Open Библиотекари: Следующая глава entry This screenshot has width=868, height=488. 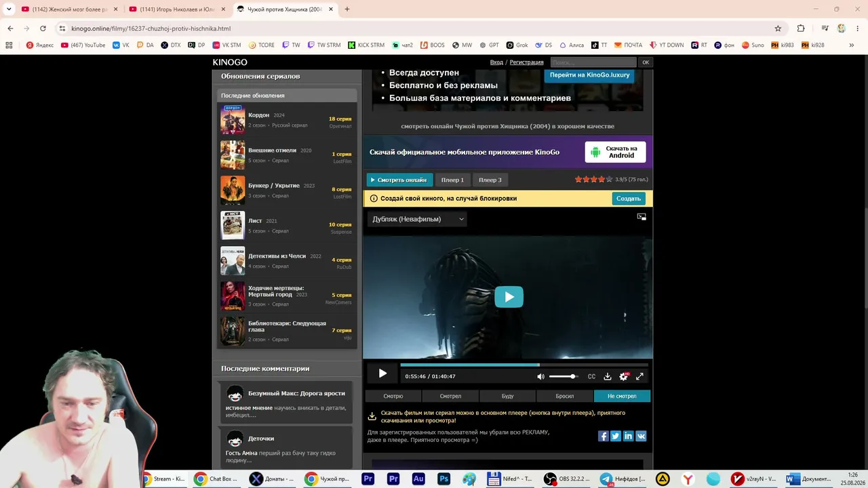point(287,331)
